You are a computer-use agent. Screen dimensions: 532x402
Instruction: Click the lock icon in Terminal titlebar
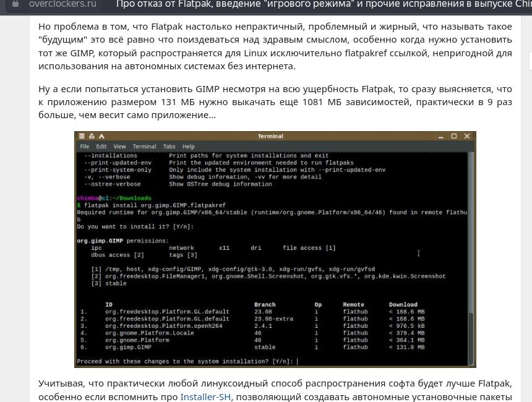(x=92, y=136)
